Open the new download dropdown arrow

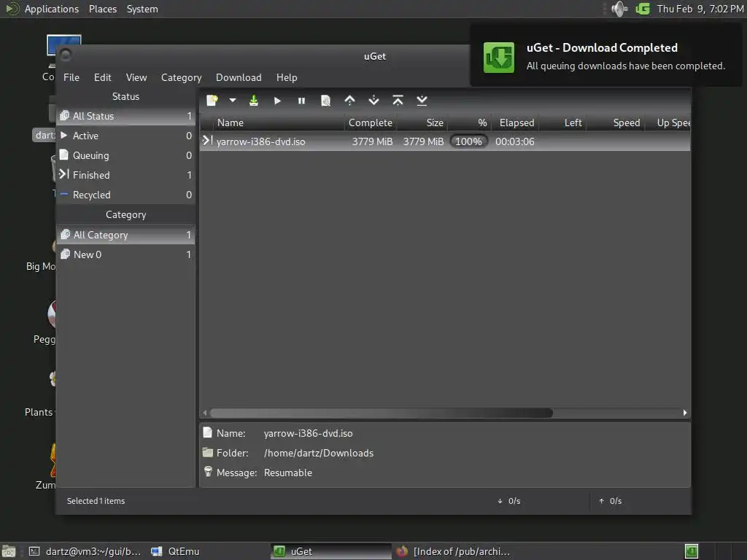tap(233, 101)
